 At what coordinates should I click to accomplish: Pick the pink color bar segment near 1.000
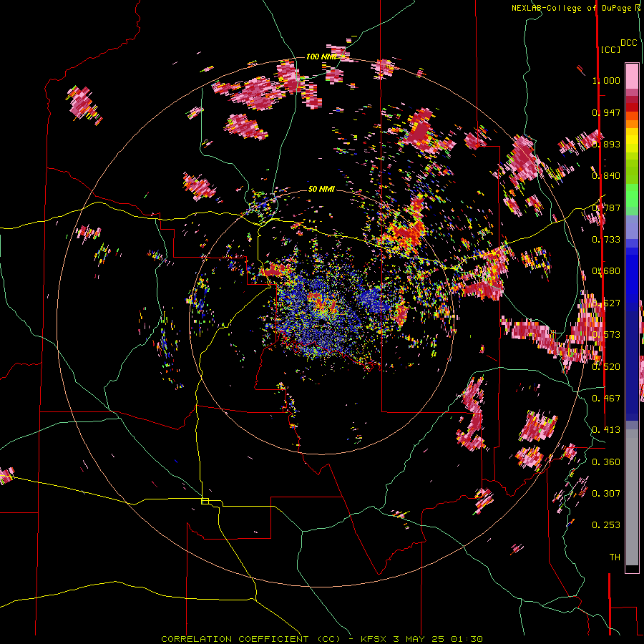pos(632,77)
